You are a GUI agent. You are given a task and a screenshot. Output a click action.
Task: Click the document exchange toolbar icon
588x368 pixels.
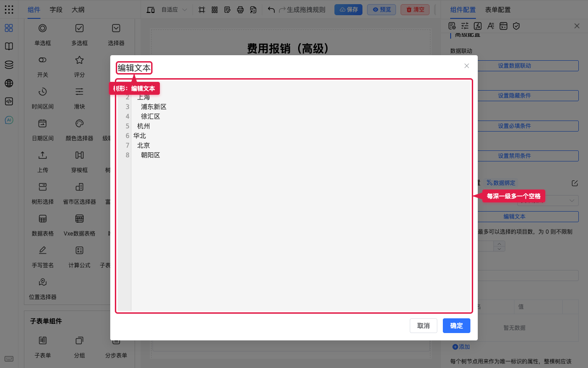coord(253,10)
